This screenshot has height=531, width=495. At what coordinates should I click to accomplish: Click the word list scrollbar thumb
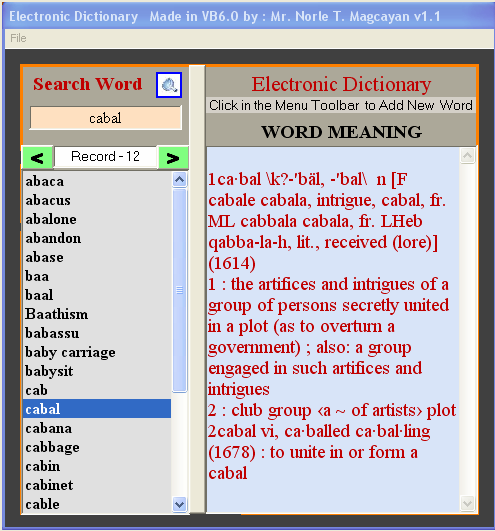(179, 290)
